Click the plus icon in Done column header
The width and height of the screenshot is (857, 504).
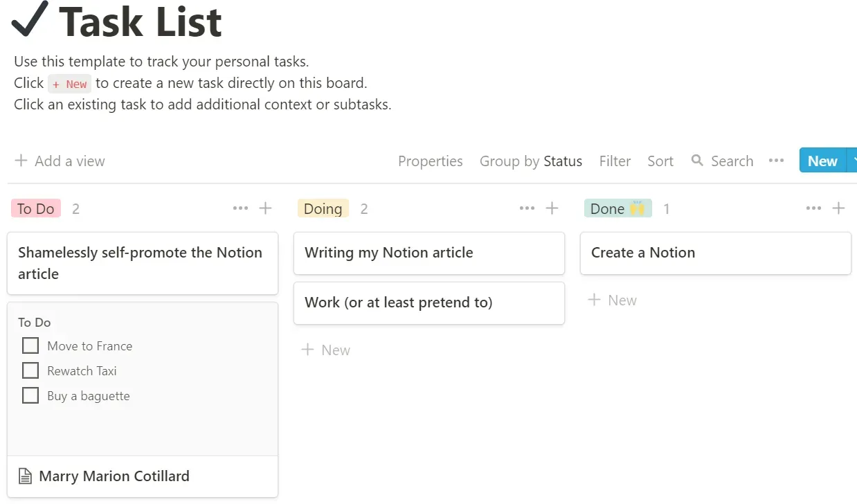click(838, 208)
